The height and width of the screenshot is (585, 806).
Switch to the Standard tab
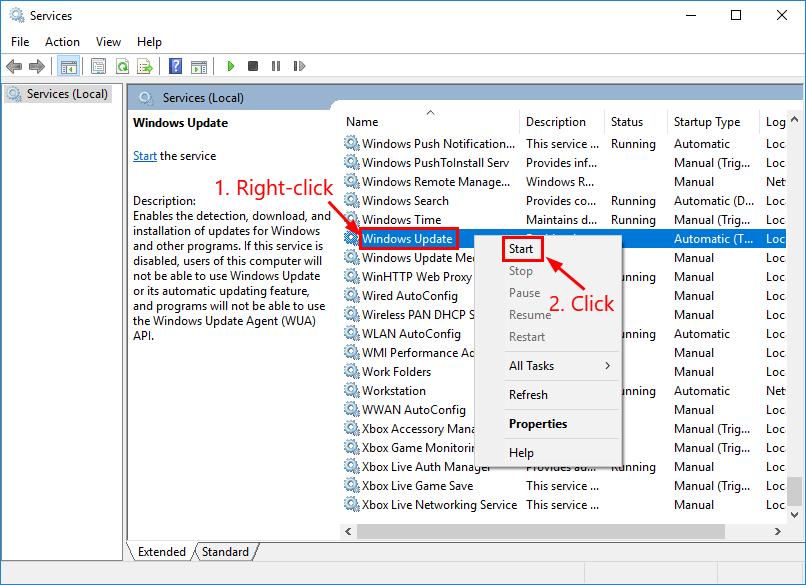click(225, 551)
